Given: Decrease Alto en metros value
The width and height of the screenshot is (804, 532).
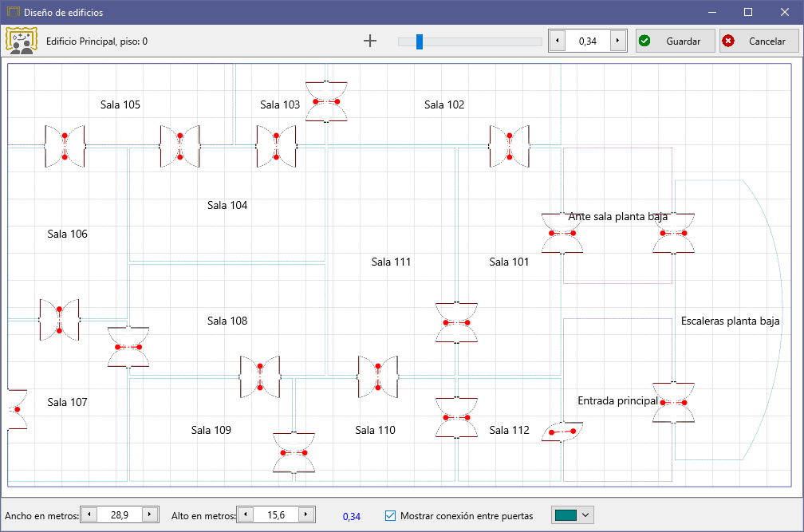Looking at the screenshot, I should point(246,514).
